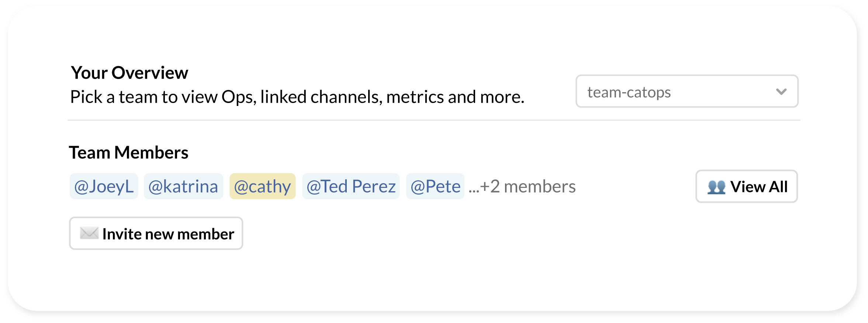Click Invite new member
Image resolution: width=868 pixels, height=323 pixels.
156,233
